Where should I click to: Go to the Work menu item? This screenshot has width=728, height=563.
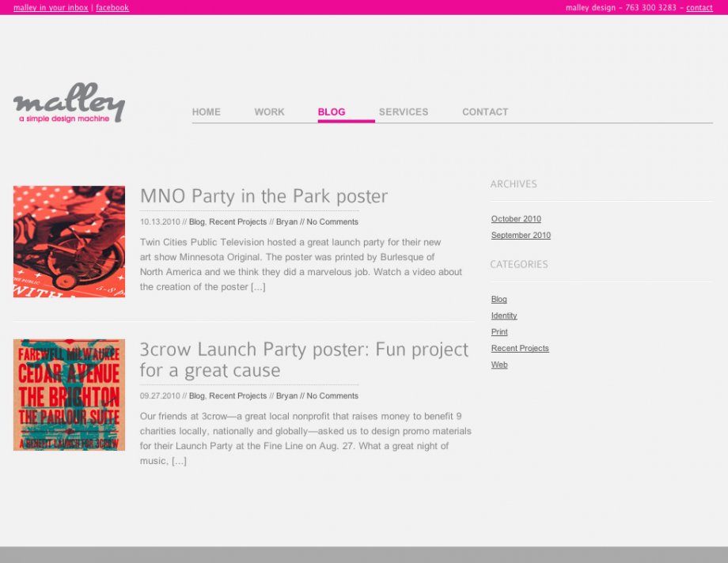[269, 112]
